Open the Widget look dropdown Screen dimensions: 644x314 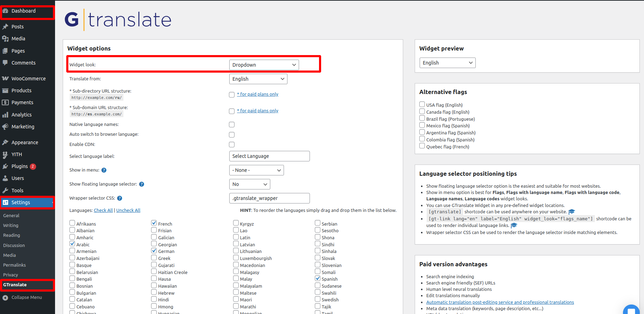click(x=264, y=65)
